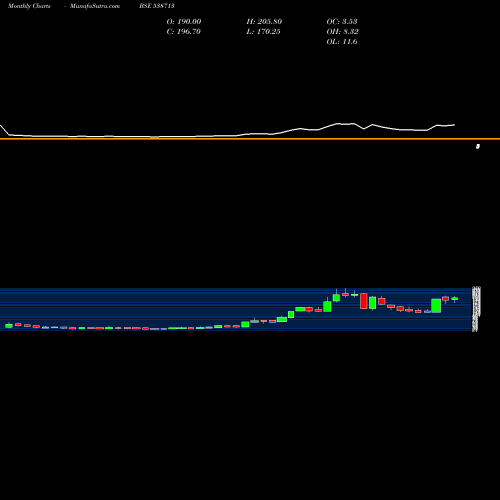Click the tallest red candlestick
Screen dimensions: 500x500
(364, 301)
